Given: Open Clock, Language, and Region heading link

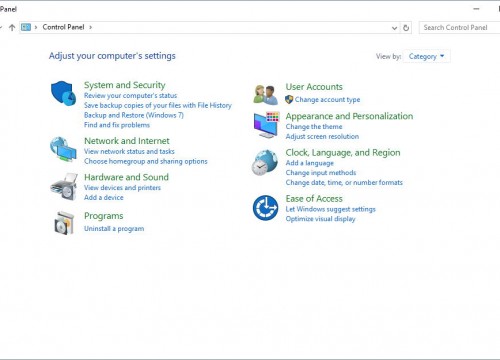Looking at the screenshot, I should coord(343,153).
